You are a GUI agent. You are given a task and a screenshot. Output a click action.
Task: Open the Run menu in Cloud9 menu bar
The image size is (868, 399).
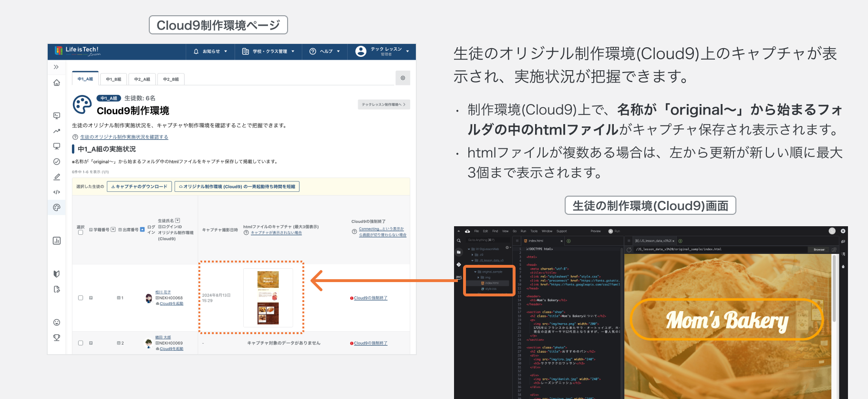coord(523,231)
